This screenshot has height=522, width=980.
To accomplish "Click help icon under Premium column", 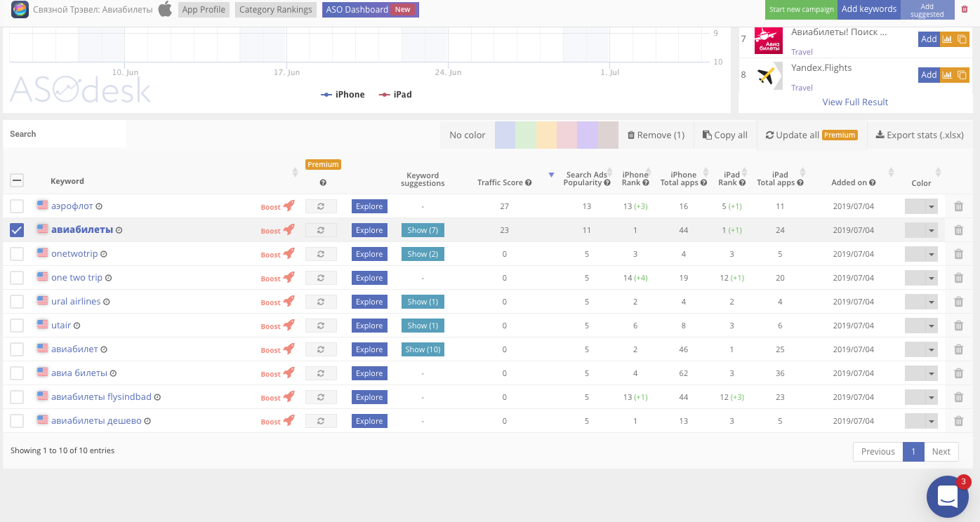I will tap(323, 182).
